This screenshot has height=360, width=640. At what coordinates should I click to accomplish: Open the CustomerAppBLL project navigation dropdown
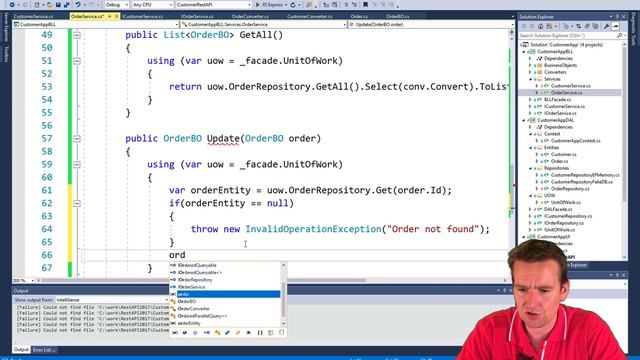[96, 24]
